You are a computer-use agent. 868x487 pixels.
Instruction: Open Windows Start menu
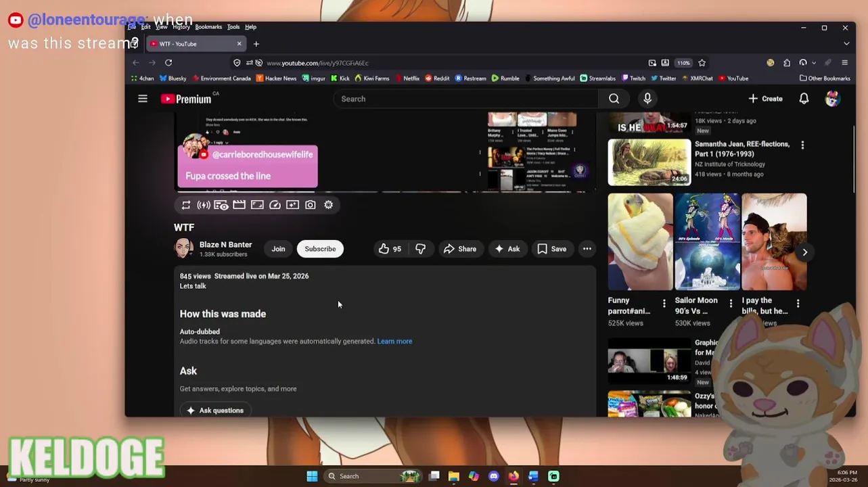coord(312,476)
